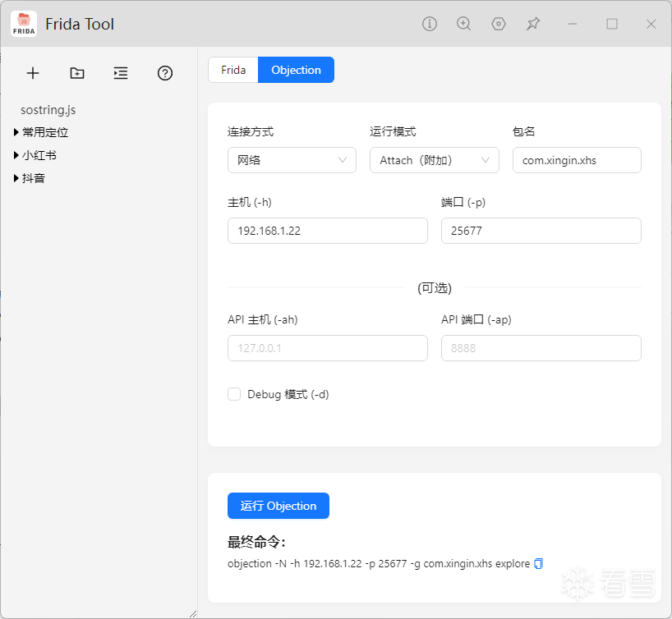The height and width of the screenshot is (619, 672).
Task: Open the help question mark icon
Action: 165,73
